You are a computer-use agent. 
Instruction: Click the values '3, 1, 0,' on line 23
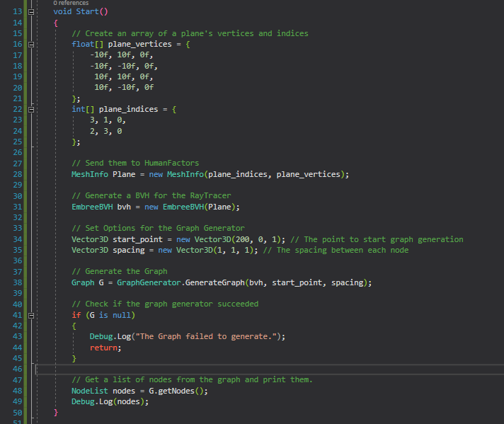point(108,120)
